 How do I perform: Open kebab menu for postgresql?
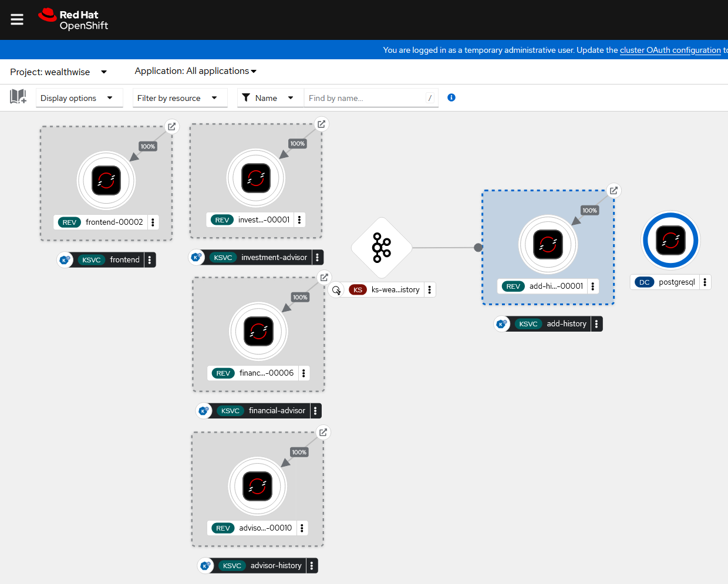click(705, 282)
